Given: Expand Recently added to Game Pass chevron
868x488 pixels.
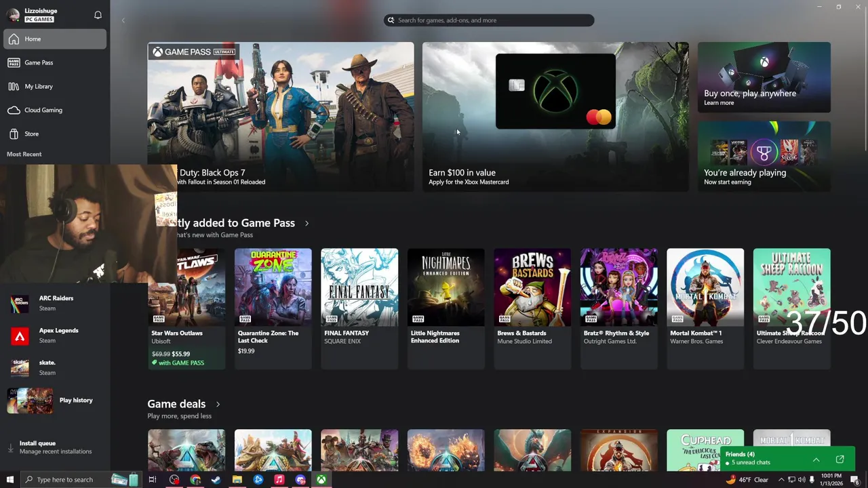Looking at the screenshot, I should (x=307, y=223).
